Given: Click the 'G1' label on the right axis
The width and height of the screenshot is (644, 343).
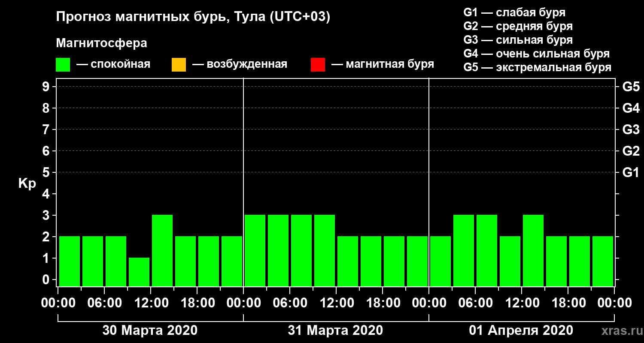Looking at the screenshot, I should [x=631, y=172].
